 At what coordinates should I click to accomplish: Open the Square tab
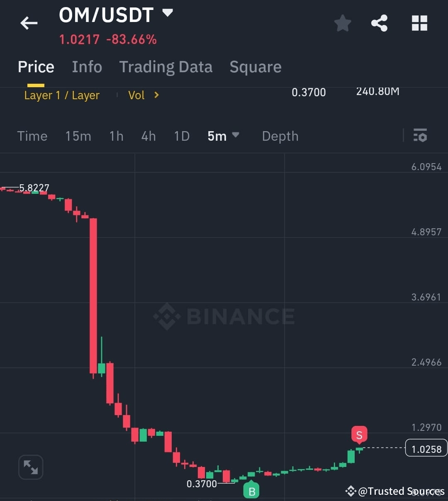255,67
